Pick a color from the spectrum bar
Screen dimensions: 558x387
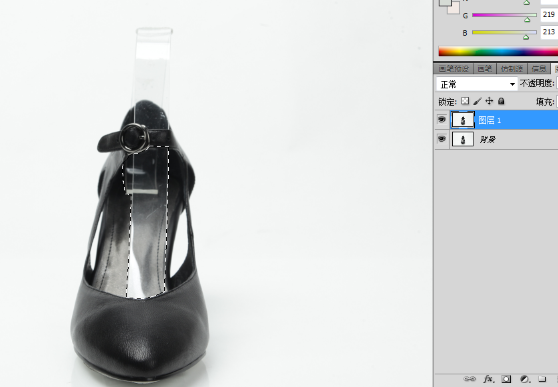coord(498,51)
